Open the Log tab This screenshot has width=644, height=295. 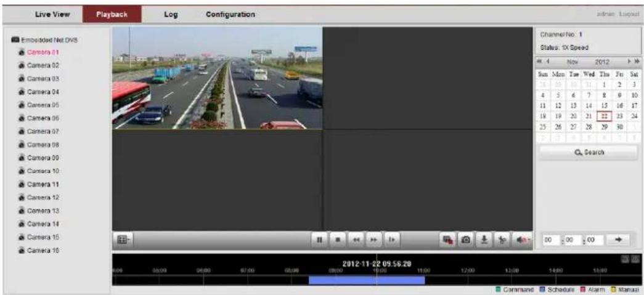171,14
